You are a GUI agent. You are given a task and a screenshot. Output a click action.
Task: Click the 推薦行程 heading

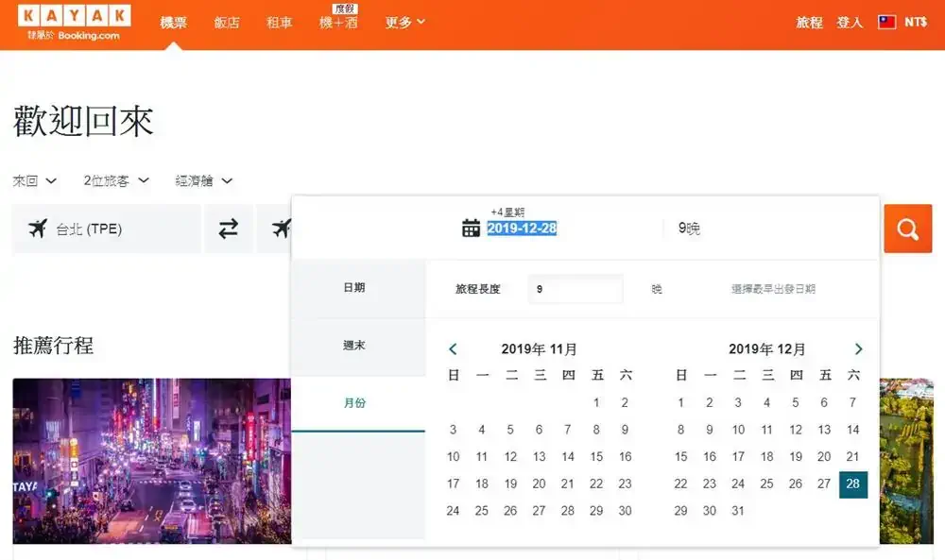pyautogui.click(x=53, y=346)
